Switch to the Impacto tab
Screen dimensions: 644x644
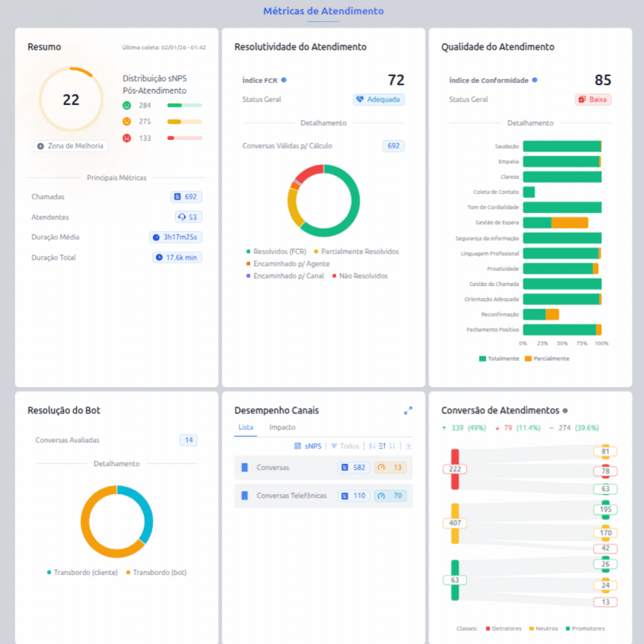coord(282,427)
